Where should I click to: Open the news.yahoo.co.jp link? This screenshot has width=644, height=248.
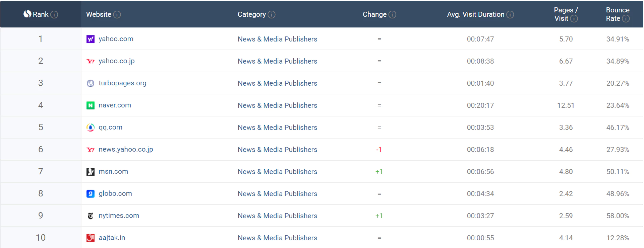click(x=126, y=149)
